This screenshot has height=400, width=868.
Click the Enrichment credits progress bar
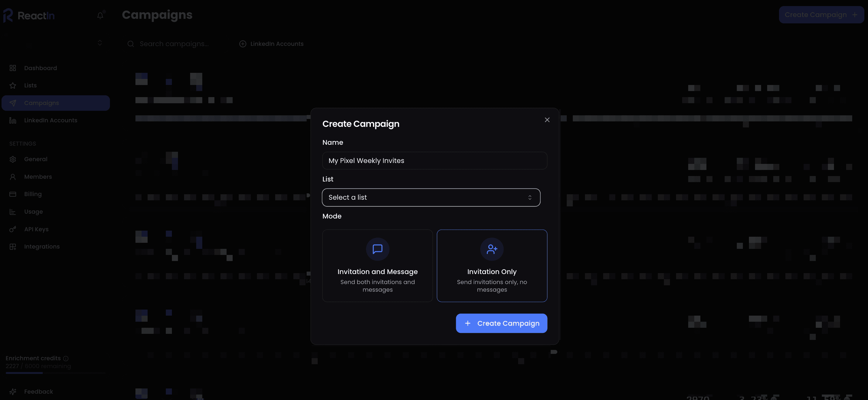pyautogui.click(x=56, y=373)
